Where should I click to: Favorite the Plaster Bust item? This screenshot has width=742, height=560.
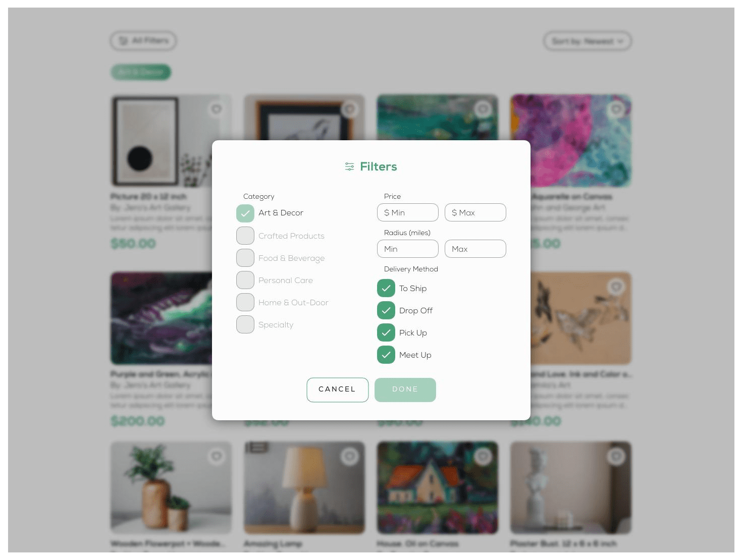(616, 457)
